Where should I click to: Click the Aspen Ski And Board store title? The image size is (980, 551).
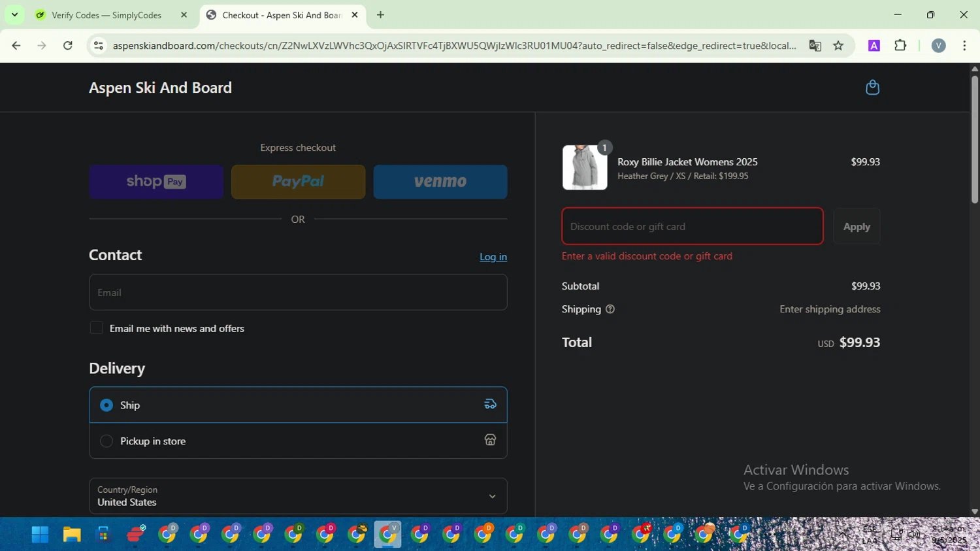[160, 88]
